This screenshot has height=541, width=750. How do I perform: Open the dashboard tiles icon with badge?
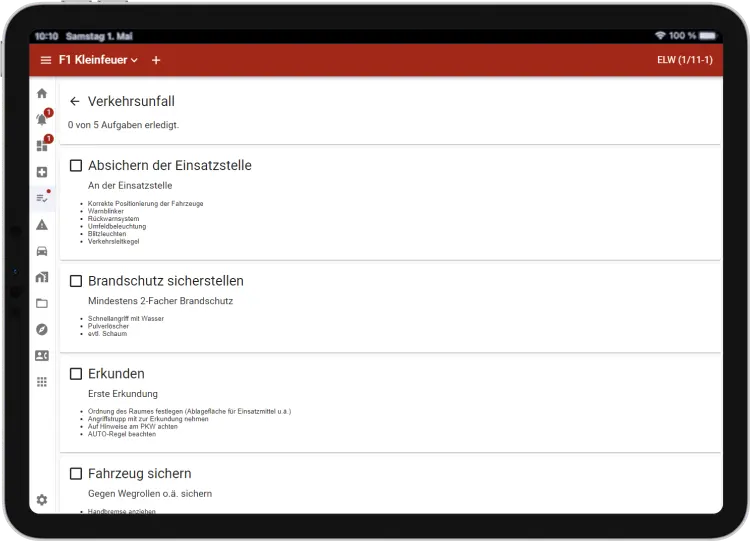coord(42,145)
